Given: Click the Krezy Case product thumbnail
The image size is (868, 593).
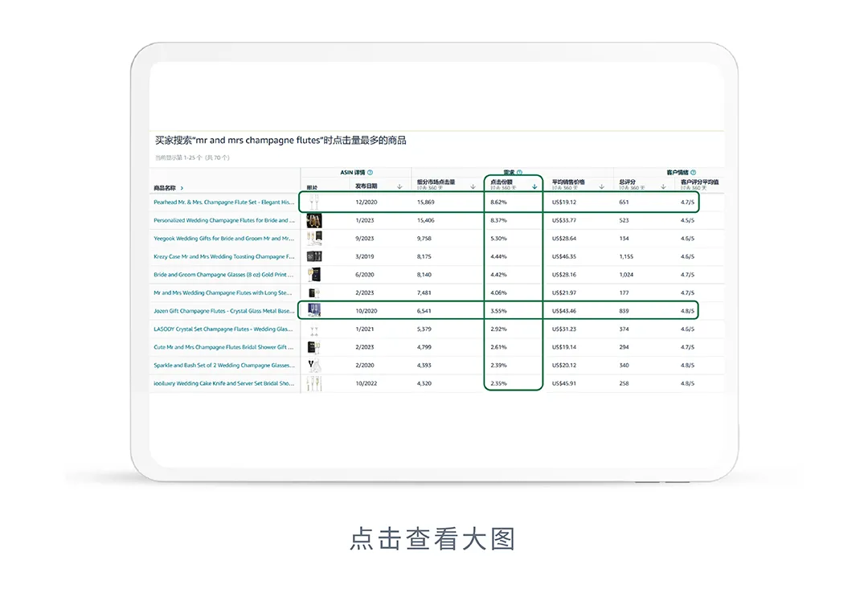Looking at the screenshot, I should tap(314, 257).
